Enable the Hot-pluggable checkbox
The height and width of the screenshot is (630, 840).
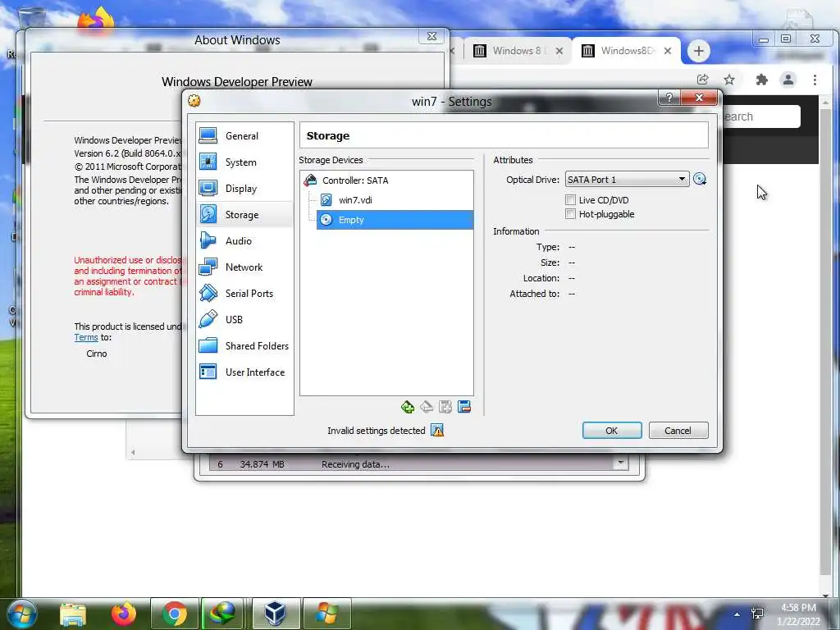pos(571,214)
